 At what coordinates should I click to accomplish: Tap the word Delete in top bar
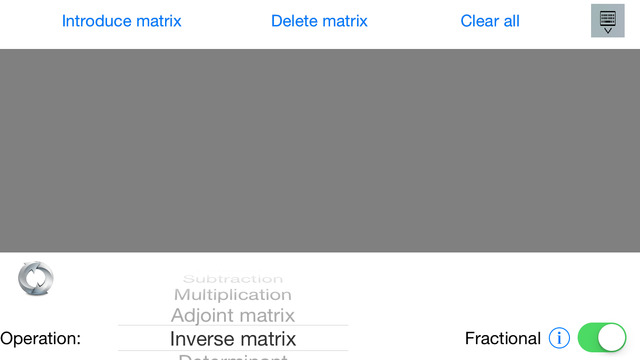[293, 21]
